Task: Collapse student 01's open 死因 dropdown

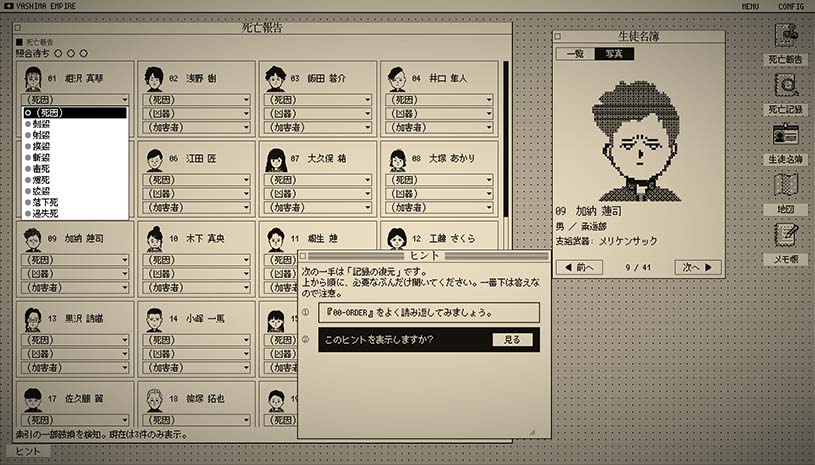Action: coord(75,99)
